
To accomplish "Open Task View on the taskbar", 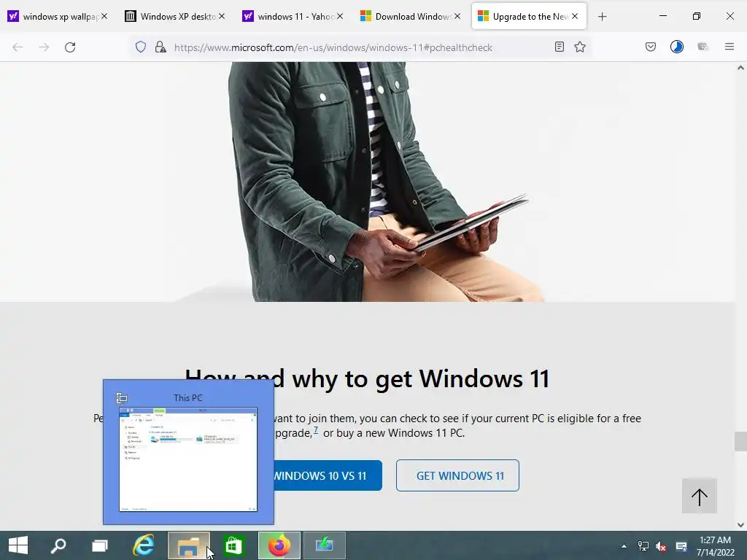I will (99, 545).
